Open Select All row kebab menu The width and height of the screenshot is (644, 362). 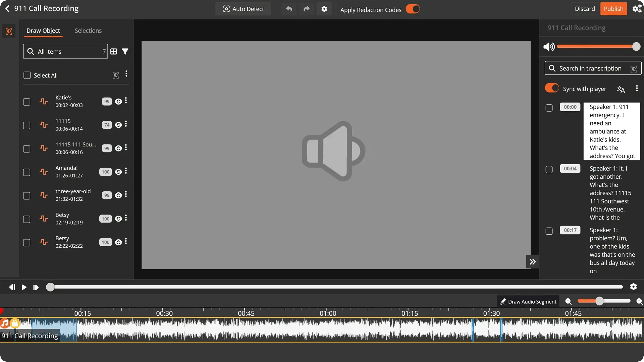point(126,74)
